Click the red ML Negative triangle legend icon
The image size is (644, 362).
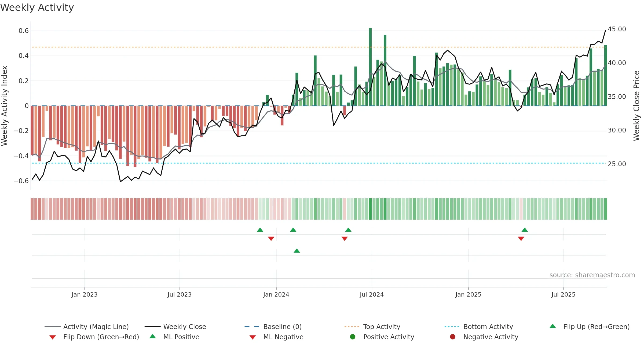pos(253,337)
